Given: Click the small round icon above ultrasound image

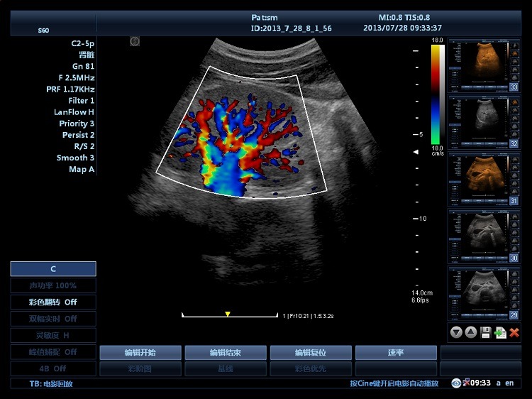Looking at the screenshot, I should click(x=135, y=41).
